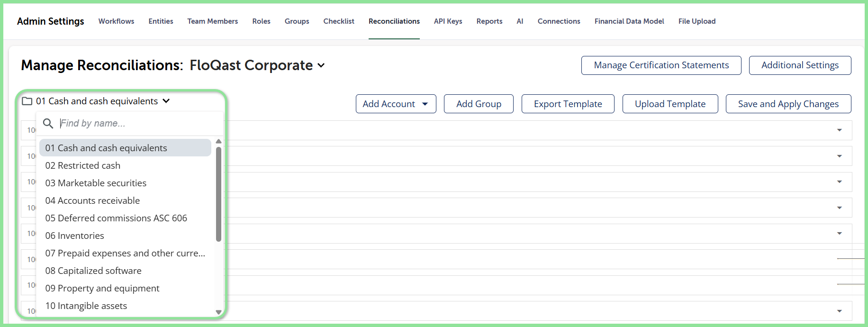Screen dimensions: 868x327
Task: Click Manage Certification Statements button
Action: [661, 65]
